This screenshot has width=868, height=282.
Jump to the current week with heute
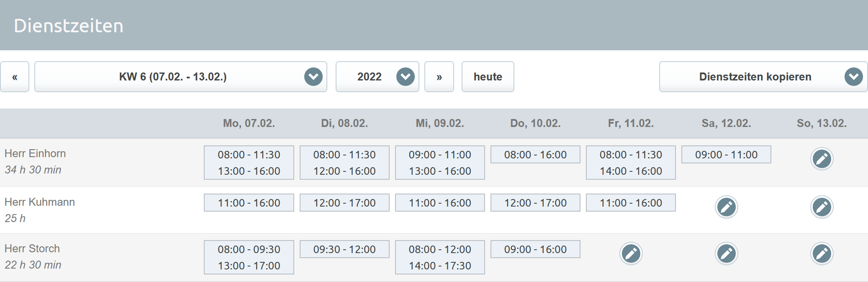click(488, 77)
